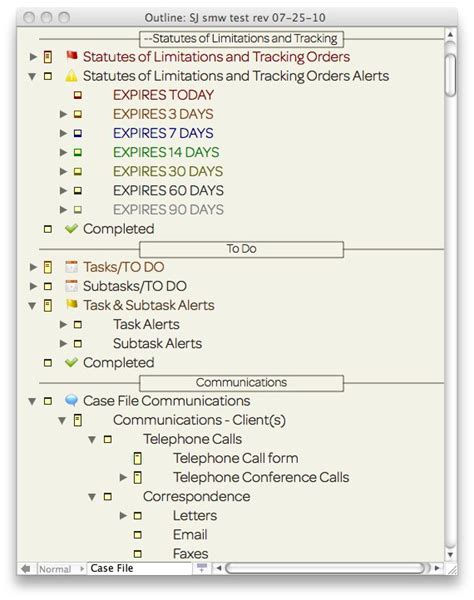Click the red flag icon beside Statutes of Limitations
This screenshot has height=600, width=474.
tap(72, 56)
